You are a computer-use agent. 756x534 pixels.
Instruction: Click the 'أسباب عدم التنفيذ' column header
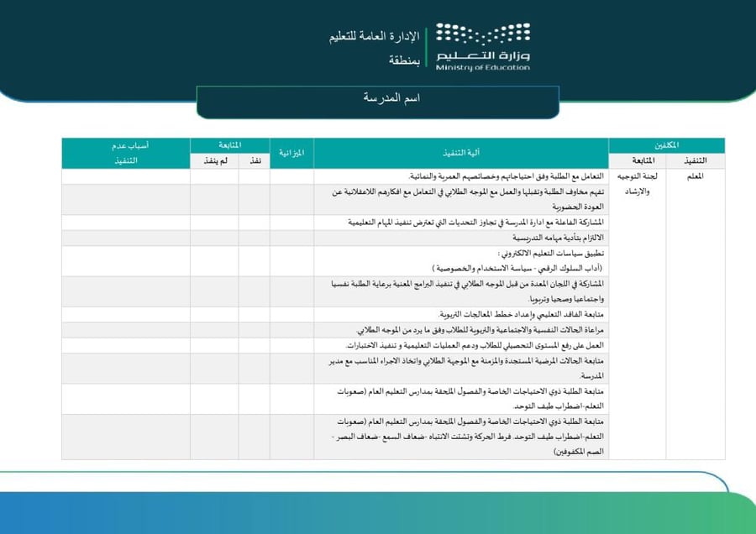coord(126,154)
